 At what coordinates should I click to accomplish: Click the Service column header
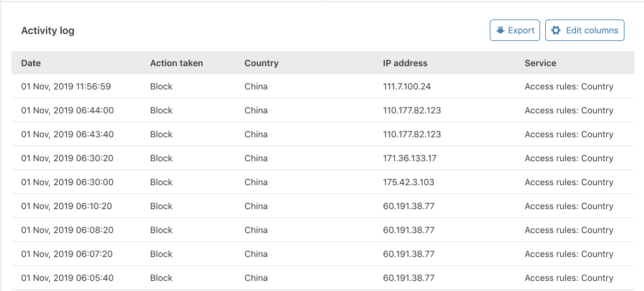point(540,63)
